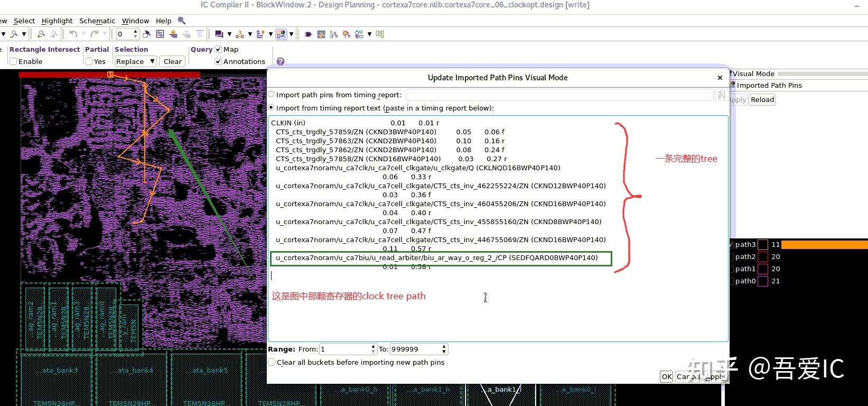The height and width of the screenshot is (406, 868).
Task: Toggle the path2 visibility checkbox
Action: 731,257
